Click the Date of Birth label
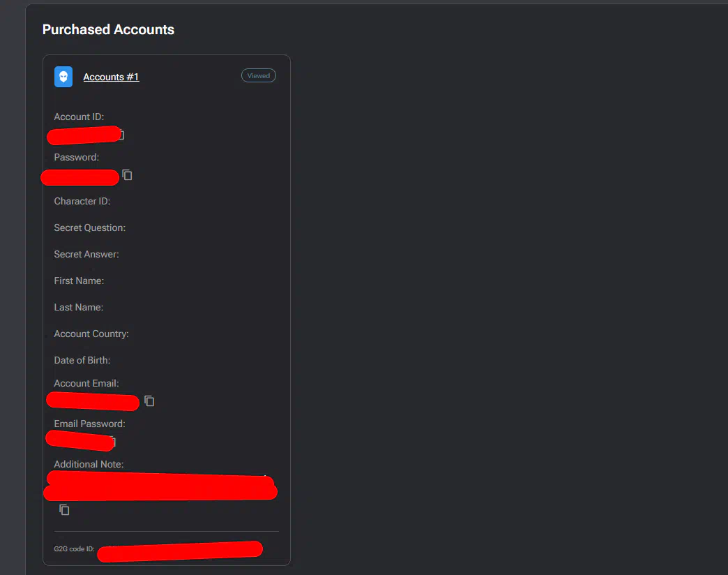 coord(82,360)
